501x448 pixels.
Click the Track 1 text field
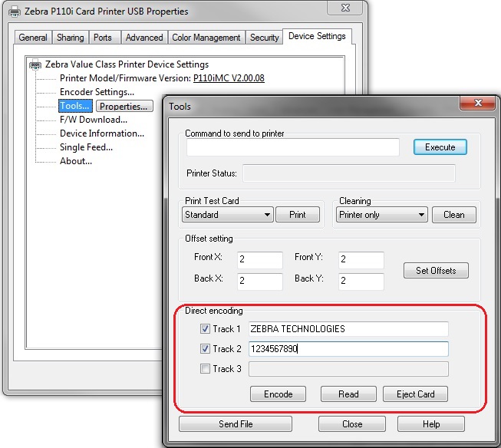tap(348, 329)
